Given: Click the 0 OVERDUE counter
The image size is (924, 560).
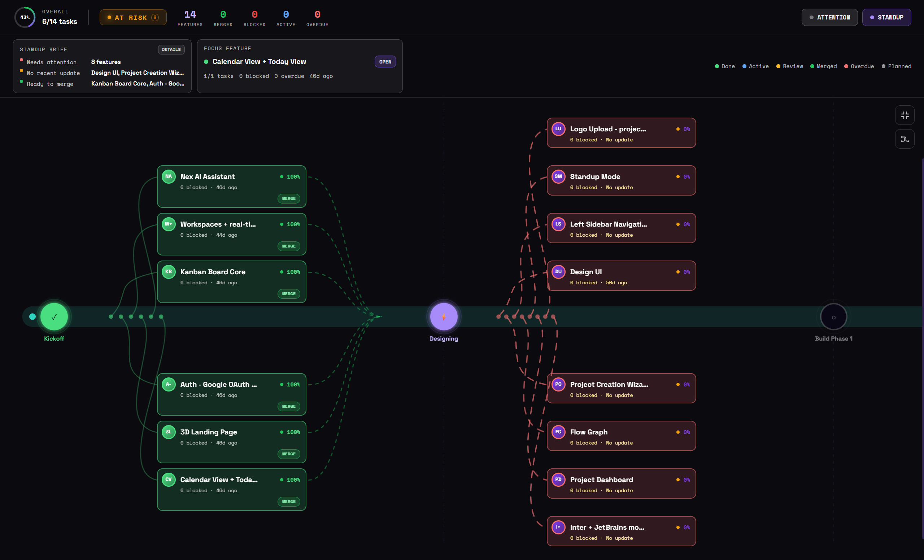Looking at the screenshot, I should pos(317,18).
